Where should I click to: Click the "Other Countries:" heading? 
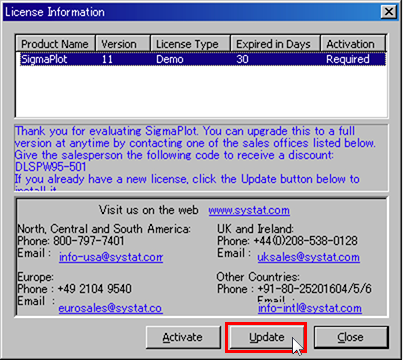[x=258, y=277]
